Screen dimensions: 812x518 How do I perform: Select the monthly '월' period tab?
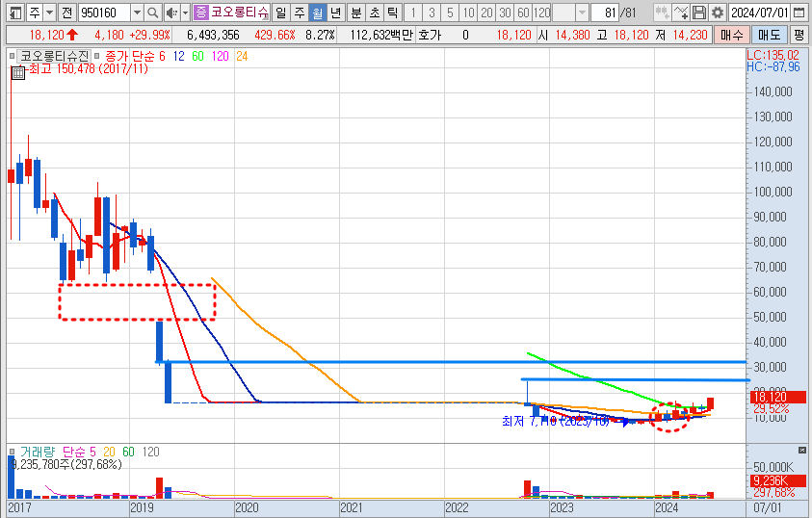point(318,13)
